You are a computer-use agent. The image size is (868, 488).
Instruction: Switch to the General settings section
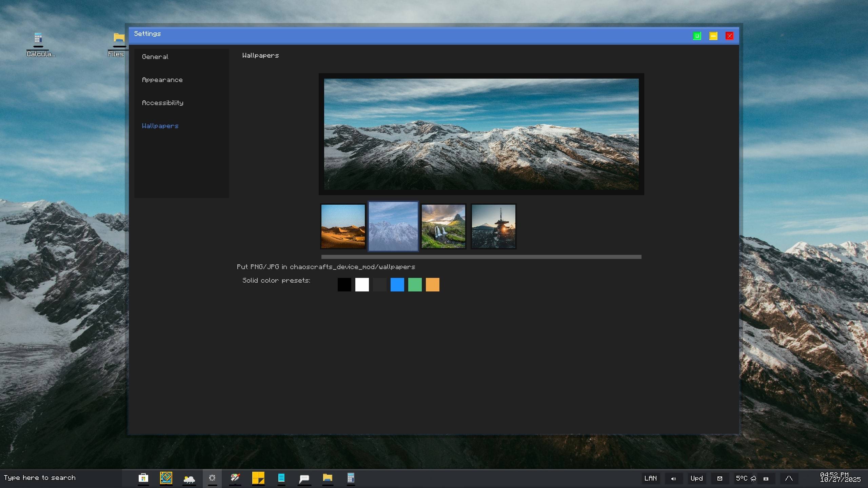coord(155,57)
